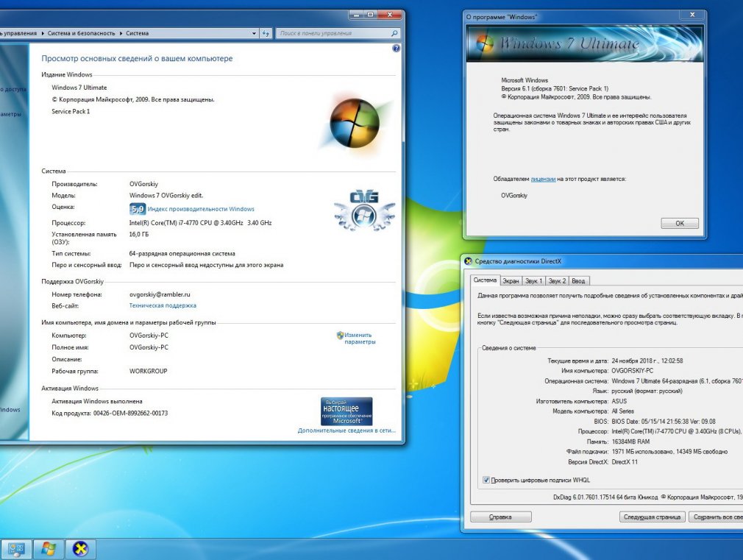
Task: Open Дополнительные сведения в сети link
Action: point(346,430)
